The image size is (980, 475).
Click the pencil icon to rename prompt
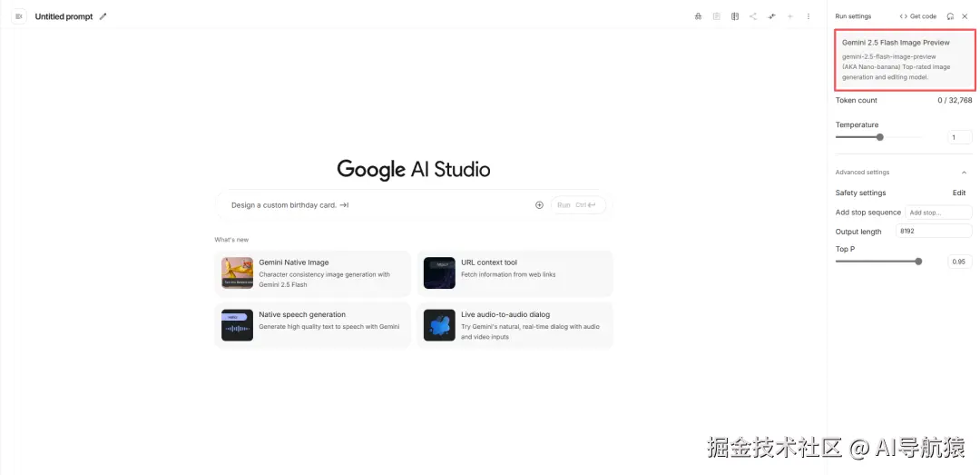click(103, 16)
